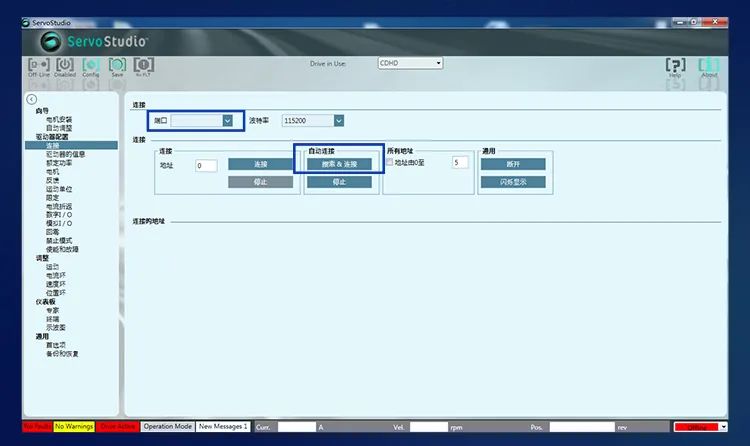Click the Off-Line toolbar icon
This screenshot has width=750, height=446.
click(x=39, y=65)
